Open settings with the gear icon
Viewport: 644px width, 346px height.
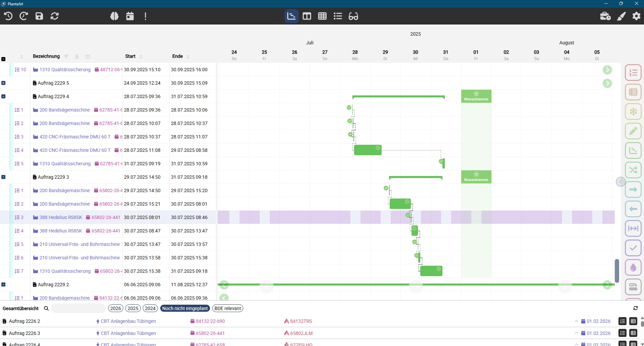[636, 16]
